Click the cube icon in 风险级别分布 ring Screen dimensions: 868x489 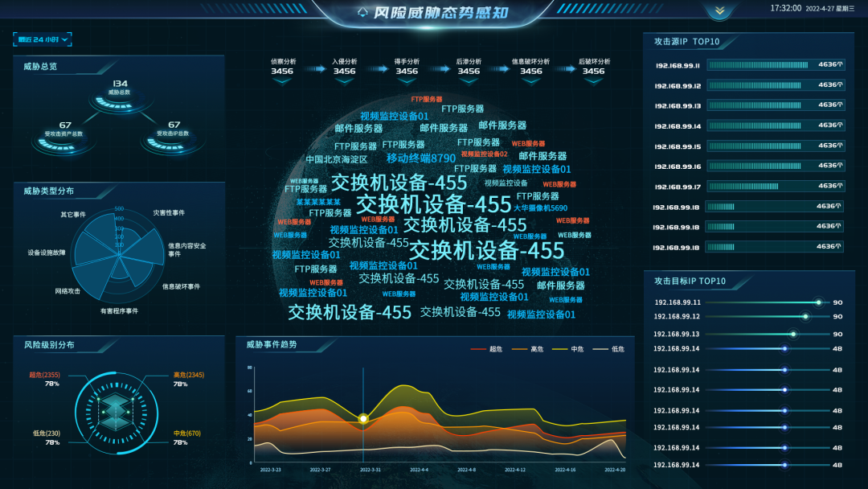pos(113,411)
